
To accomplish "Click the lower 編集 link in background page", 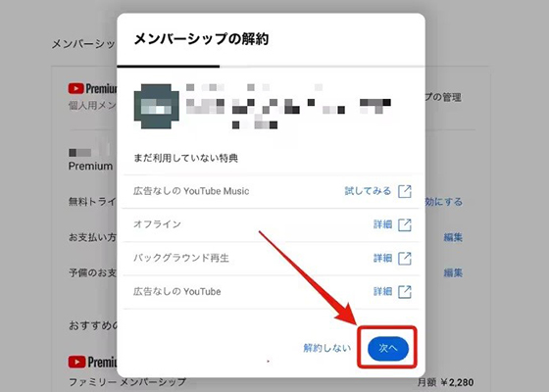I will (x=453, y=272).
